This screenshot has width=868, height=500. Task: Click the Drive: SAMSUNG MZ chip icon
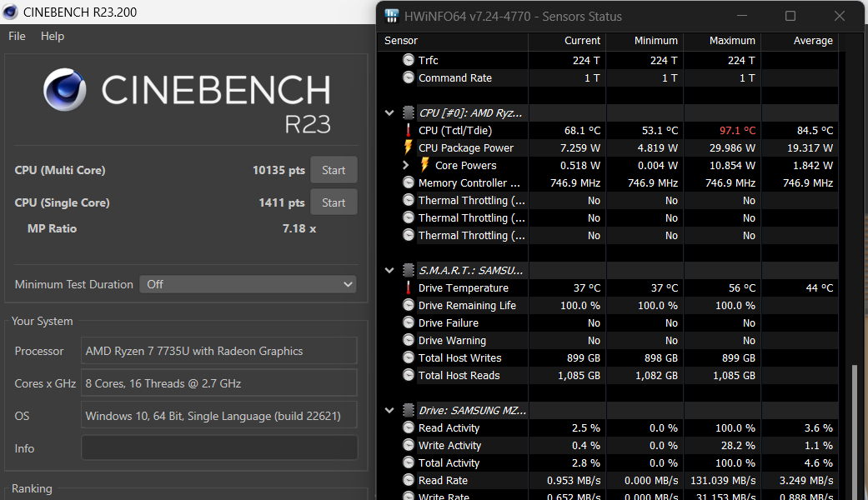pos(409,410)
